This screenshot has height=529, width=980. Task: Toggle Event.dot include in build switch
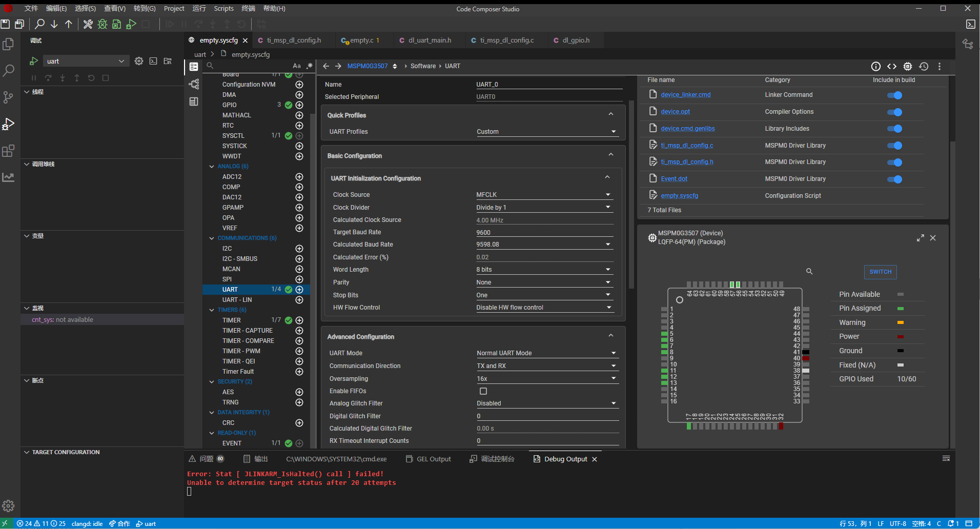pyautogui.click(x=894, y=179)
